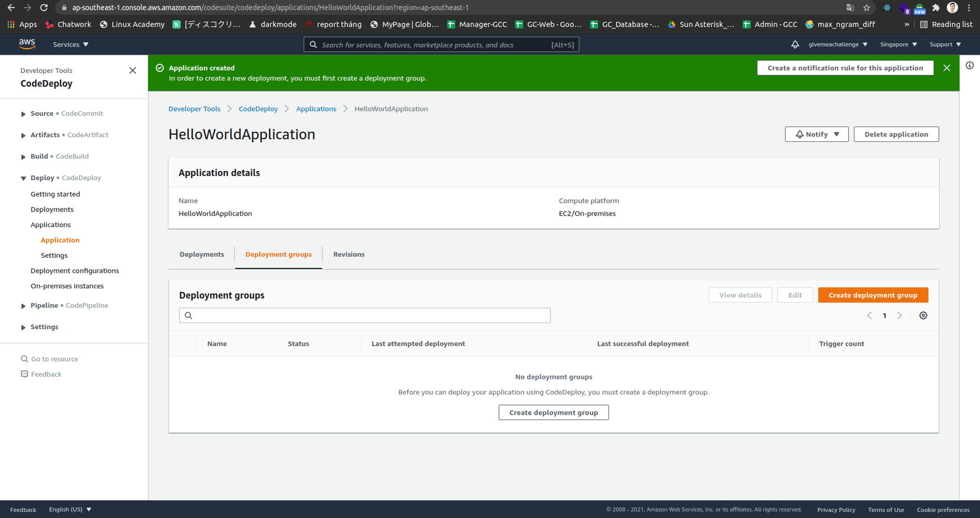Open Terms of Use footer link
The height and width of the screenshot is (518, 980).
pos(886,510)
